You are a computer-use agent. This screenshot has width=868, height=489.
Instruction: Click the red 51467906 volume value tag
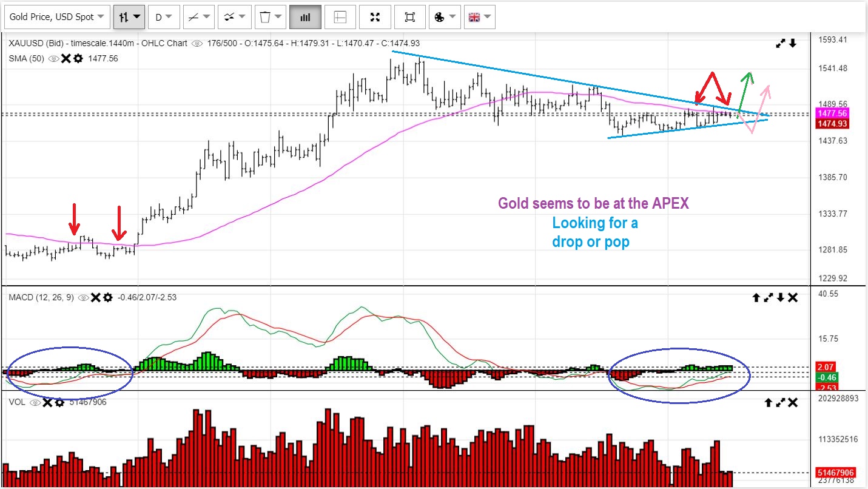tap(836, 473)
